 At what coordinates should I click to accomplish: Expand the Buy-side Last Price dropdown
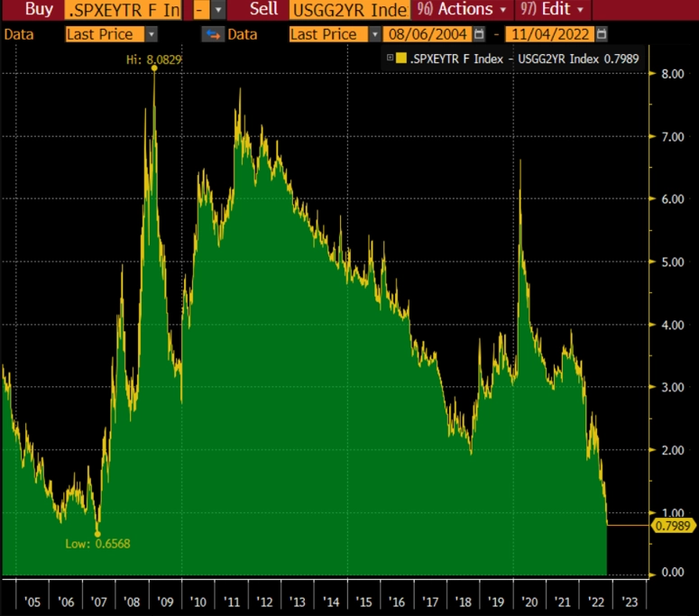152,34
